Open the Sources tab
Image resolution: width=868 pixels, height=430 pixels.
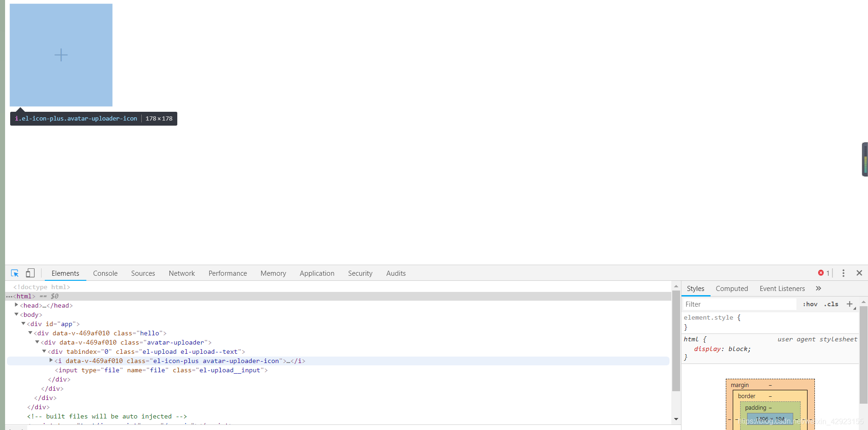point(143,273)
